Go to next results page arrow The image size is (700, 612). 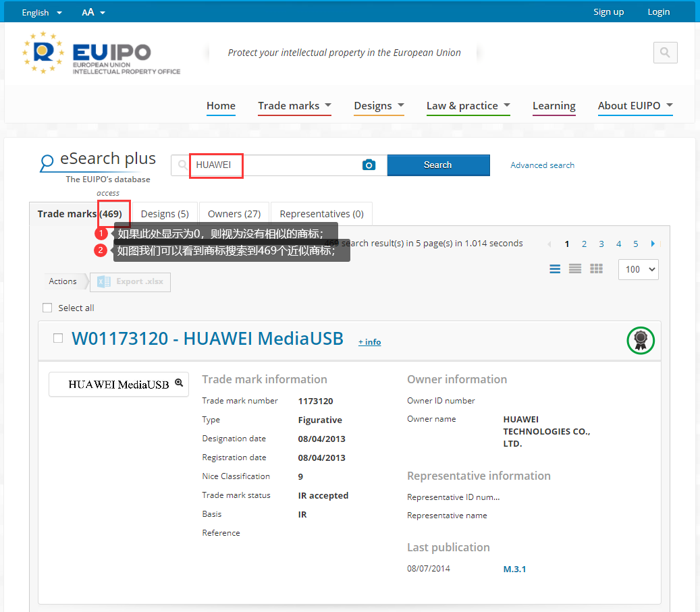(x=653, y=244)
